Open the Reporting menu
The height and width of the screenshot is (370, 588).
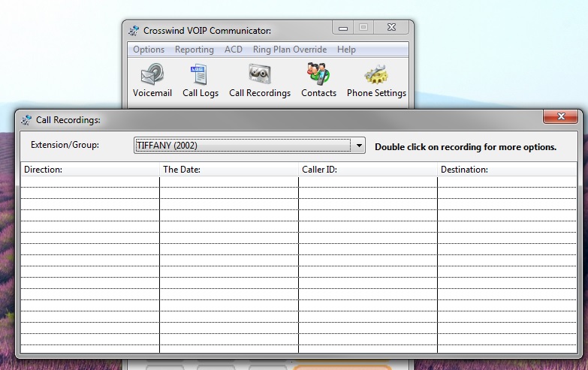pyautogui.click(x=194, y=50)
